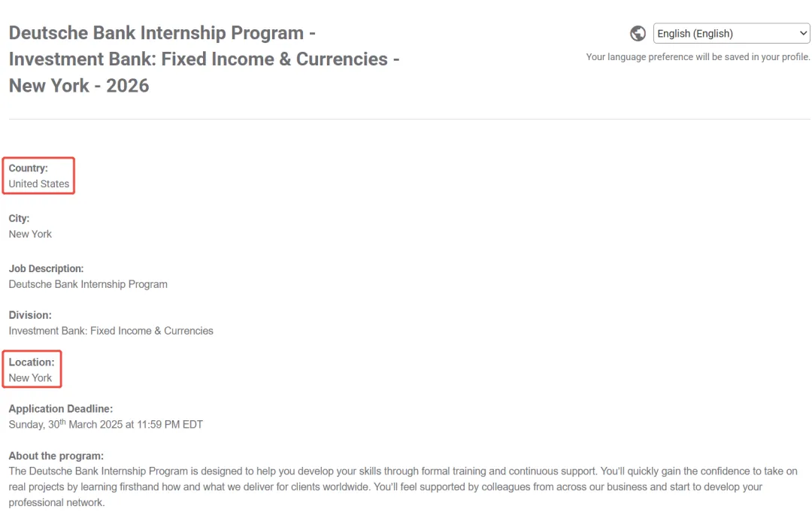Click the Job Description label
This screenshot has width=812, height=515.
tap(46, 268)
